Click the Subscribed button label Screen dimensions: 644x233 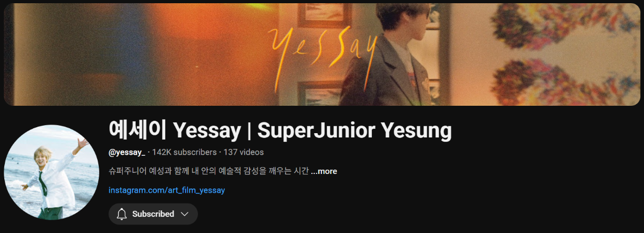153,214
